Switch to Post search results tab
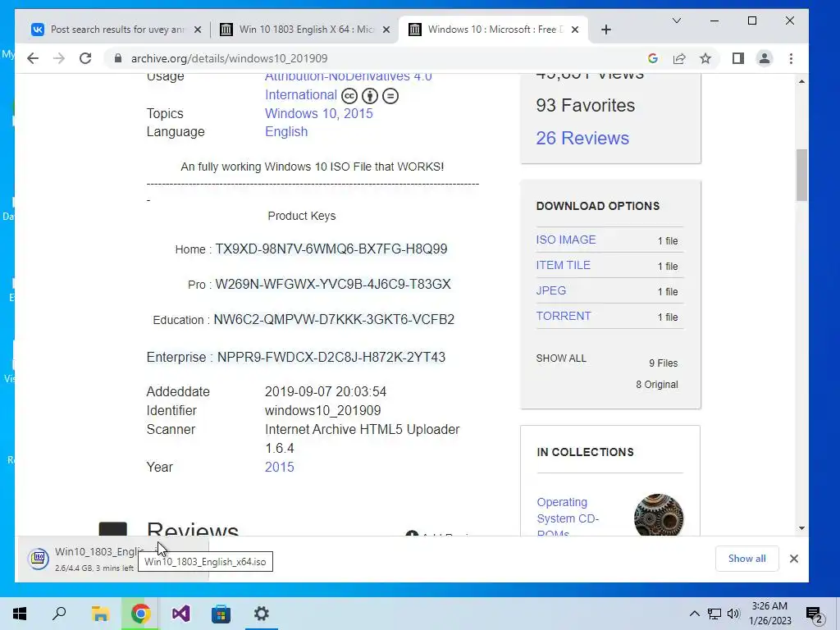This screenshot has height=630, width=840. pyautogui.click(x=116, y=30)
